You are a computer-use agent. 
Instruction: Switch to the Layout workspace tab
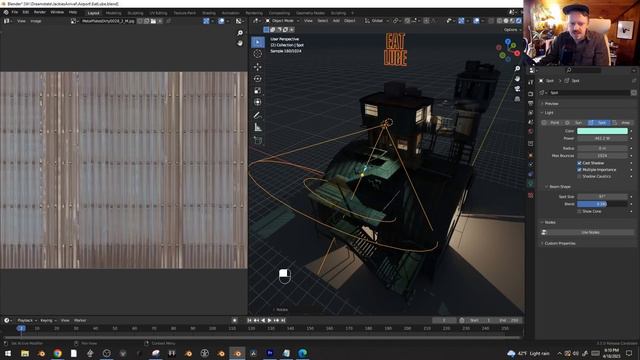93,13
